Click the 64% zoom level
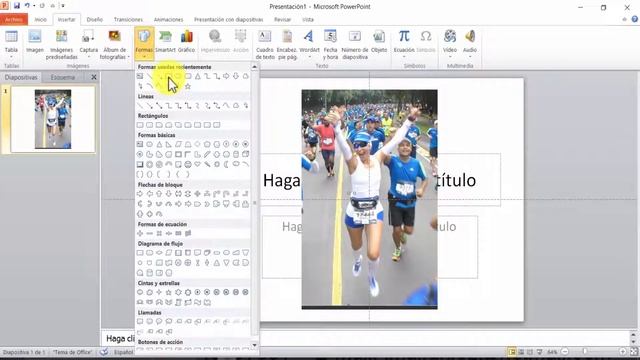Viewport: 640px width, 360px height. [552, 351]
